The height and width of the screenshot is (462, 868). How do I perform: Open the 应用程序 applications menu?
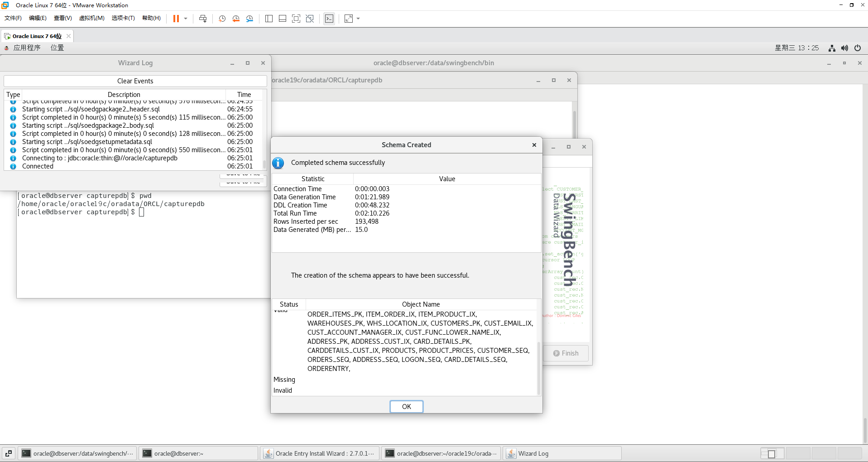point(27,48)
